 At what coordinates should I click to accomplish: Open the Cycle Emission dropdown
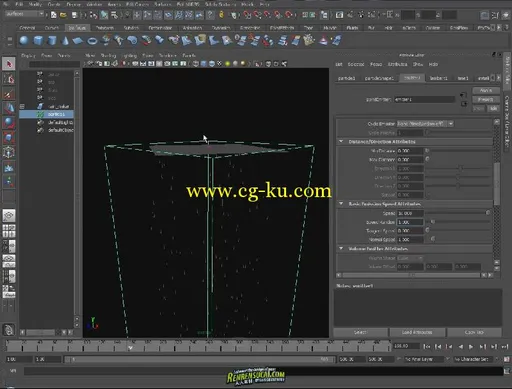click(x=425, y=124)
